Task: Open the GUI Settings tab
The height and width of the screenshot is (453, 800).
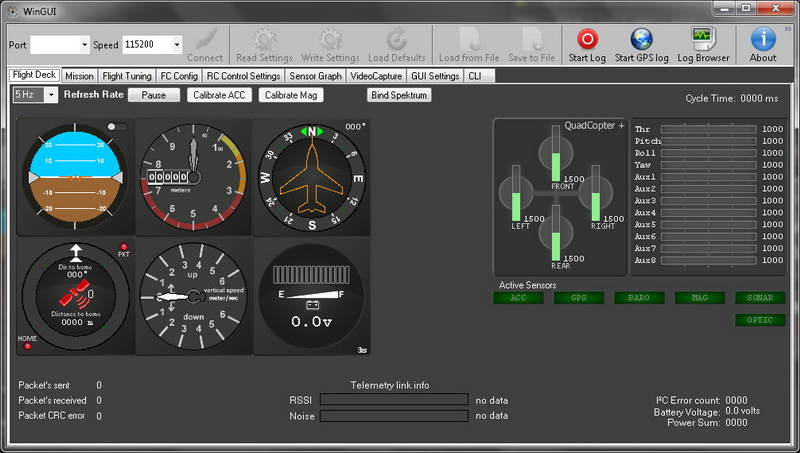Action: point(435,76)
